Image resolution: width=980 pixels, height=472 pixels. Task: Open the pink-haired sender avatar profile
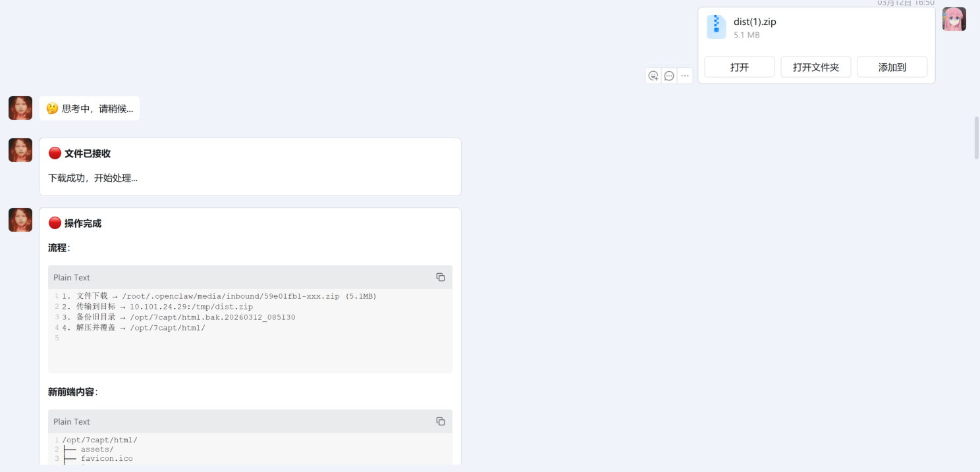[954, 20]
